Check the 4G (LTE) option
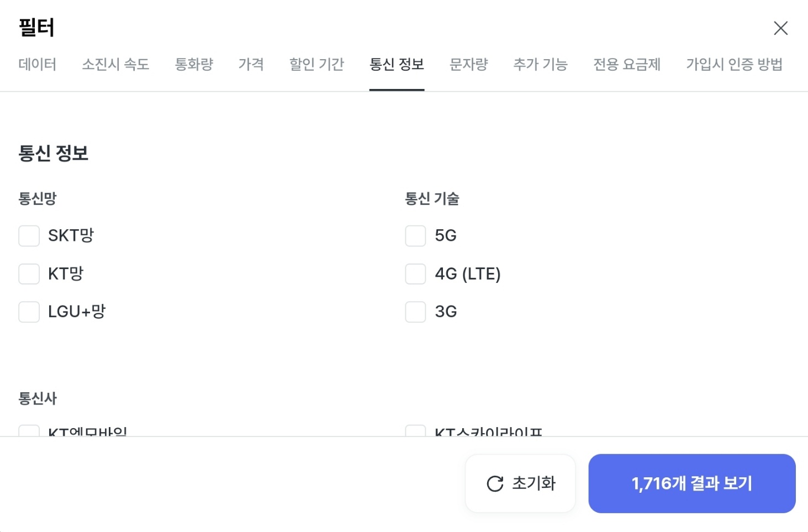Screen dimensions: 808x532 click(415, 273)
